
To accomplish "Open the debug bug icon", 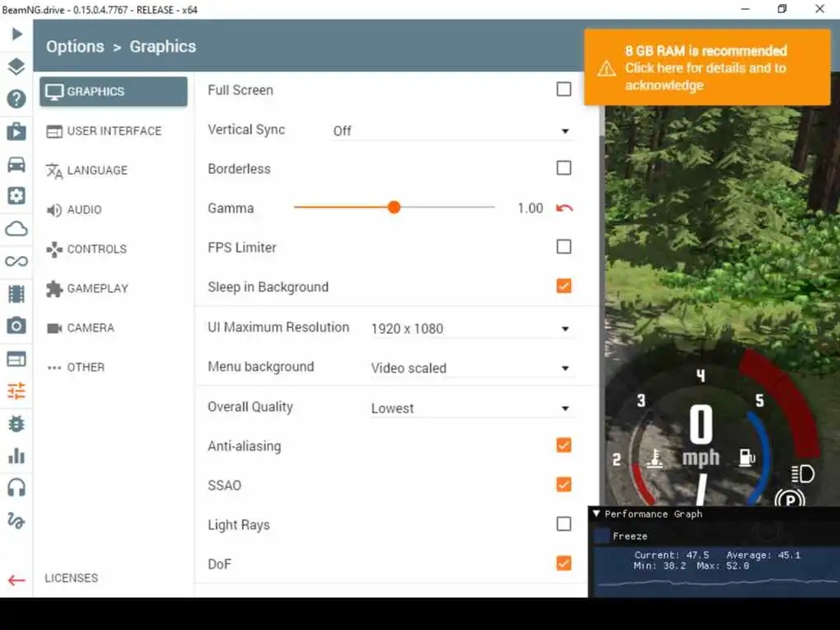I will pos(16,424).
